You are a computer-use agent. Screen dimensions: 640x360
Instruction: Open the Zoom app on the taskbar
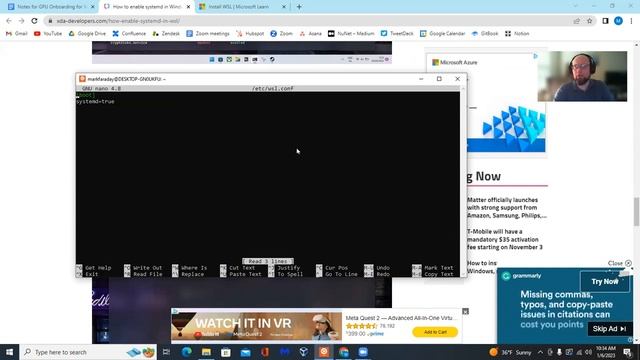click(x=363, y=352)
